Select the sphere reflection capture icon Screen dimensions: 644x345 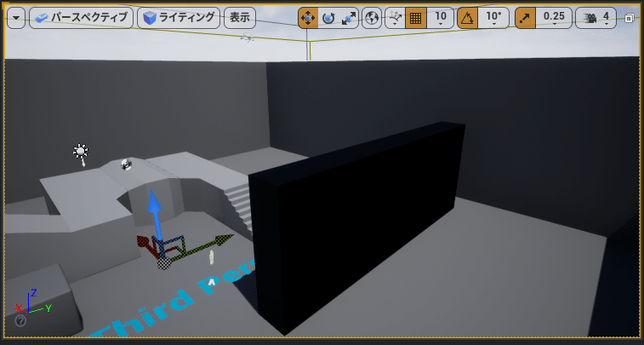(x=126, y=164)
